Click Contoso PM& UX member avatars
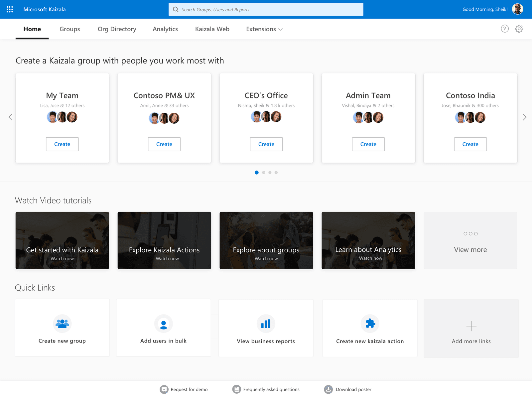The height and width of the screenshot is (398, 532). click(164, 118)
